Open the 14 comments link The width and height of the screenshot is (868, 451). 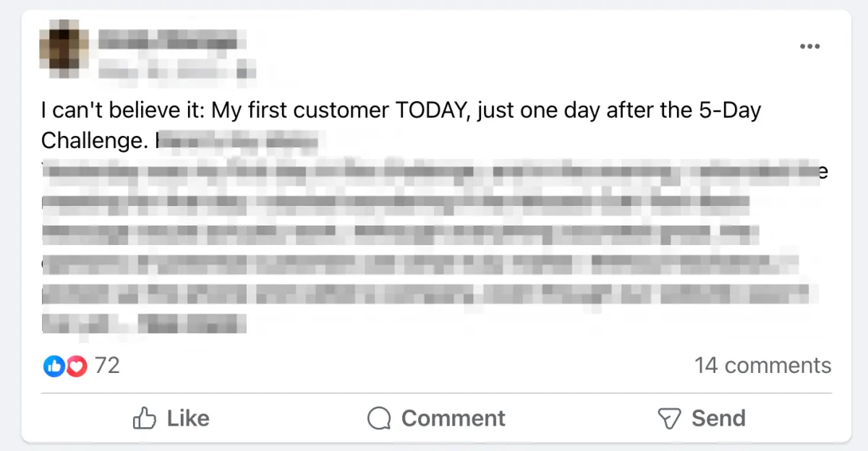click(763, 366)
